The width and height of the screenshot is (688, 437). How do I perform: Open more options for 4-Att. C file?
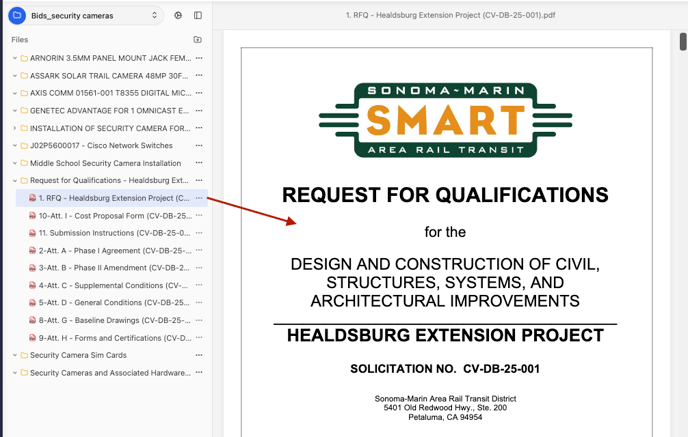coord(199,285)
